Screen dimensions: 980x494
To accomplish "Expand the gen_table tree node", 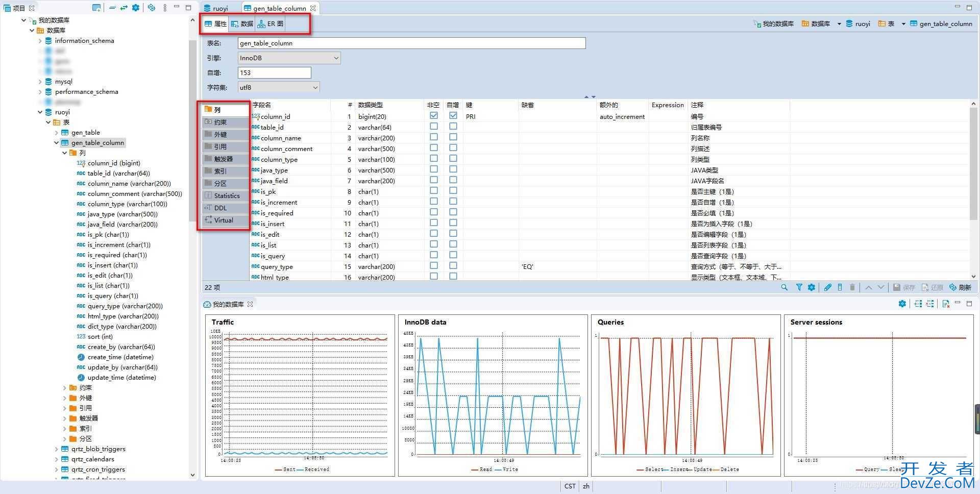I will [57, 133].
